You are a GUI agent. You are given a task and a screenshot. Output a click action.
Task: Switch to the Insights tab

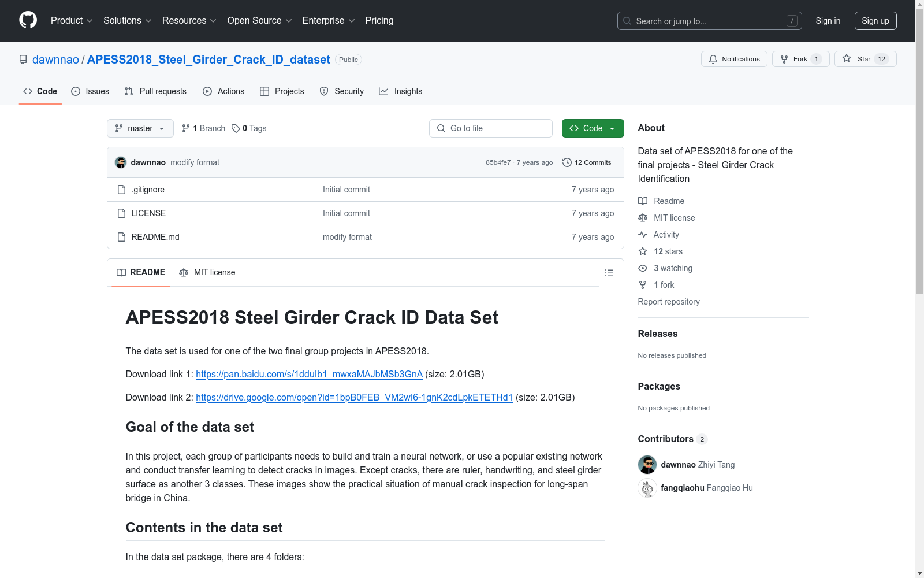[x=400, y=91]
